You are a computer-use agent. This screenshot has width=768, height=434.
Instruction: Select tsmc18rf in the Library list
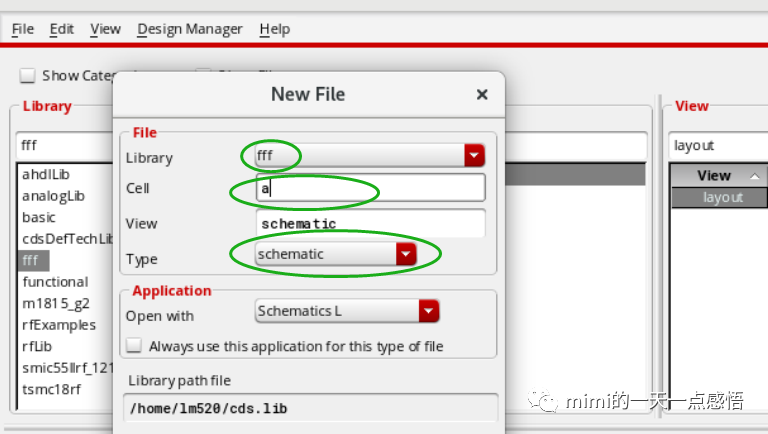pos(51,389)
